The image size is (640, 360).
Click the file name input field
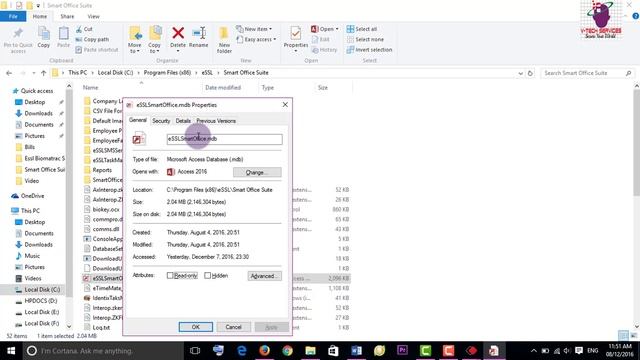[x=224, y=139]
